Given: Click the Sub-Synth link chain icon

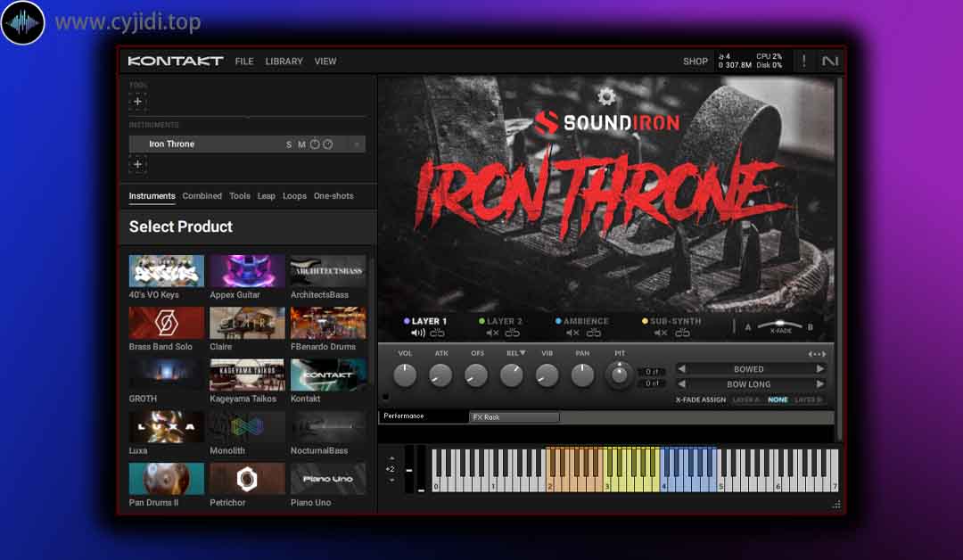Looking at the screenshot, I should [x=682, y=333].
